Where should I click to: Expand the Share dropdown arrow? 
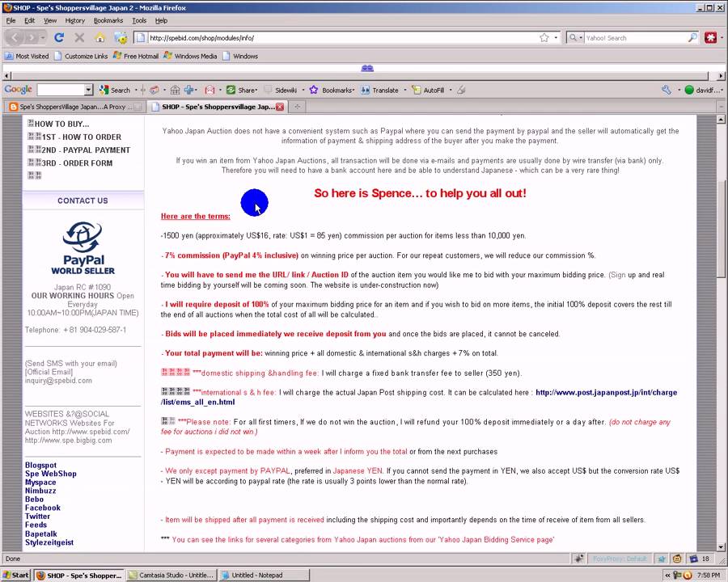[256, 90]
